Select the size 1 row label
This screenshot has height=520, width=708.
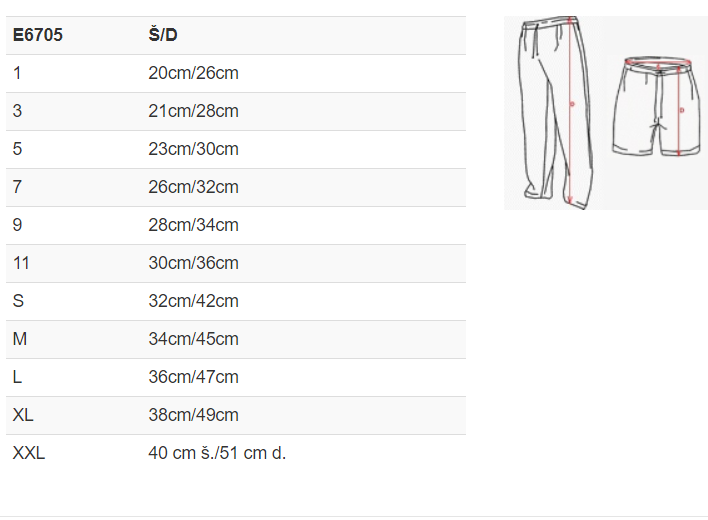click(17, 73)
